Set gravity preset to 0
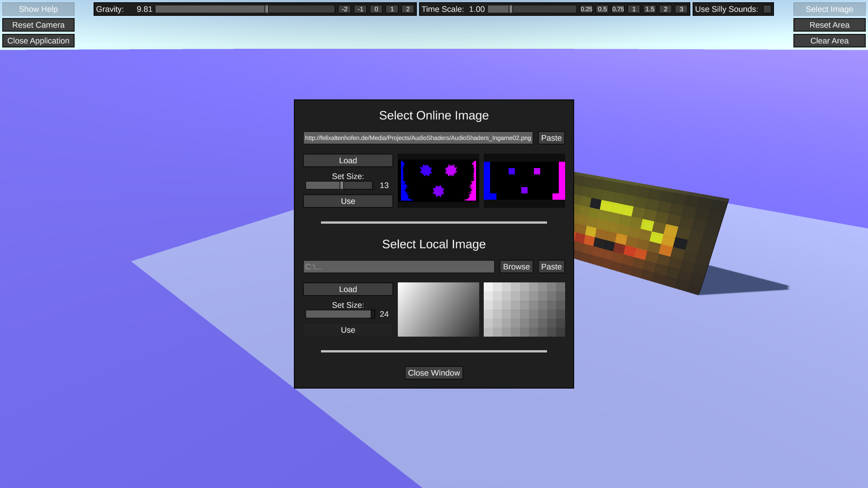The width and height of the screenshot is (868, 488). (x=376, y=9)
